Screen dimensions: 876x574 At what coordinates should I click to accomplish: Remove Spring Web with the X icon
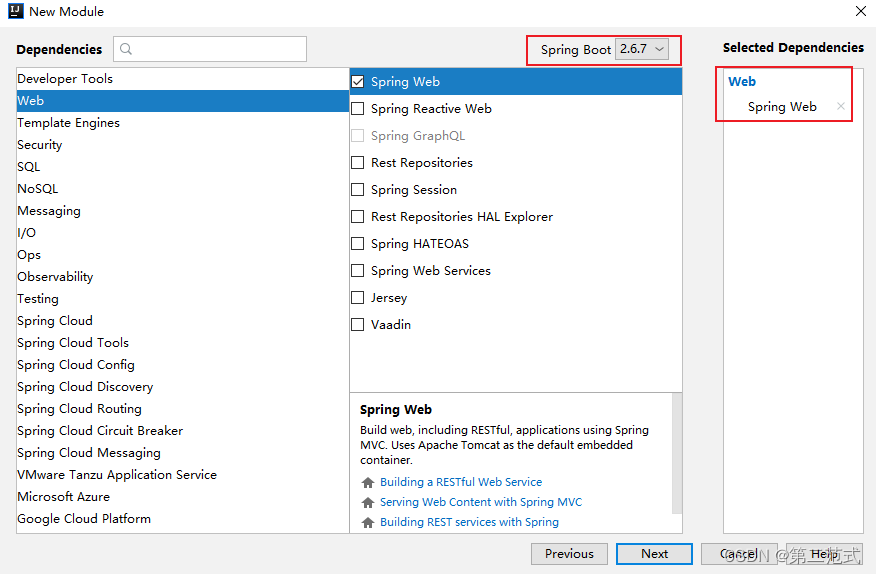pos(840,106)
